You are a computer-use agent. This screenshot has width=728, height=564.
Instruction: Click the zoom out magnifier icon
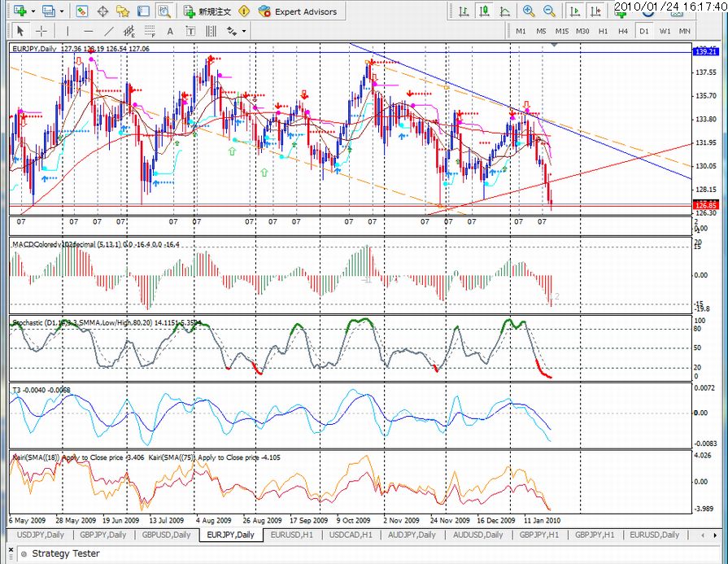coord(549,11)
